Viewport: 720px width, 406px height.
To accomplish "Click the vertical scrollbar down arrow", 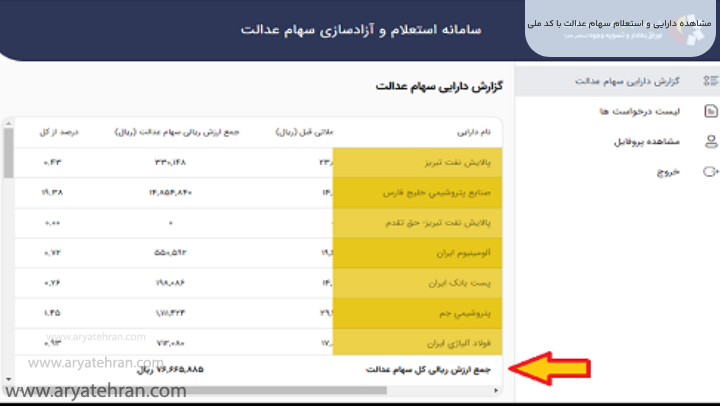I will click(8, 379).
